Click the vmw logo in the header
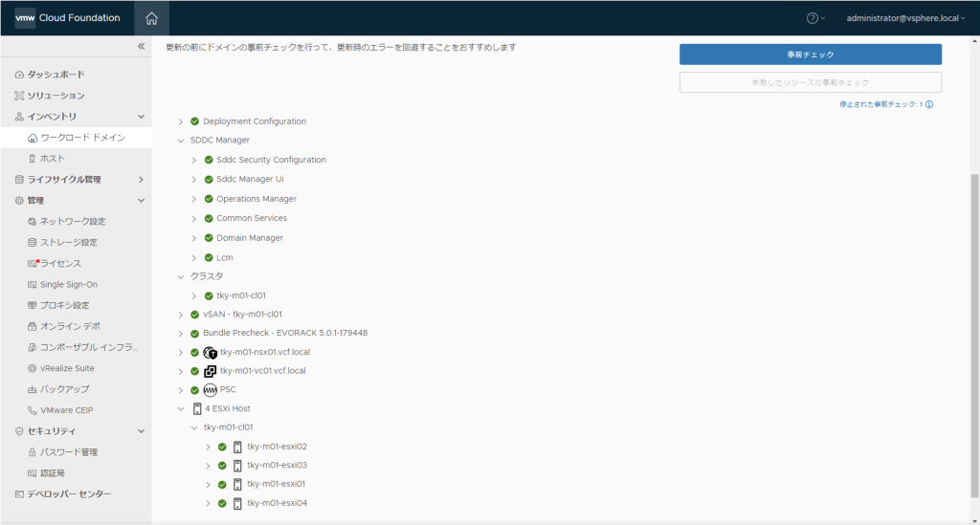The image size is (980, 525). [25, 18]
